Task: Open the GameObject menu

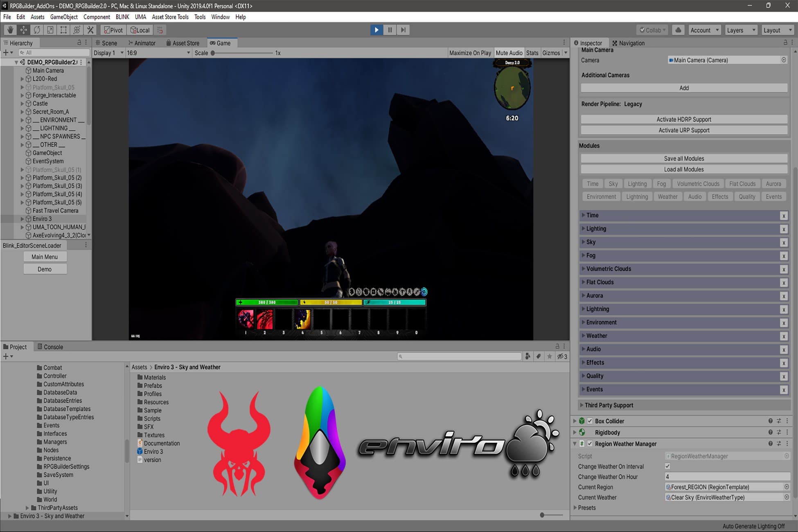Action: pos(64,17)
